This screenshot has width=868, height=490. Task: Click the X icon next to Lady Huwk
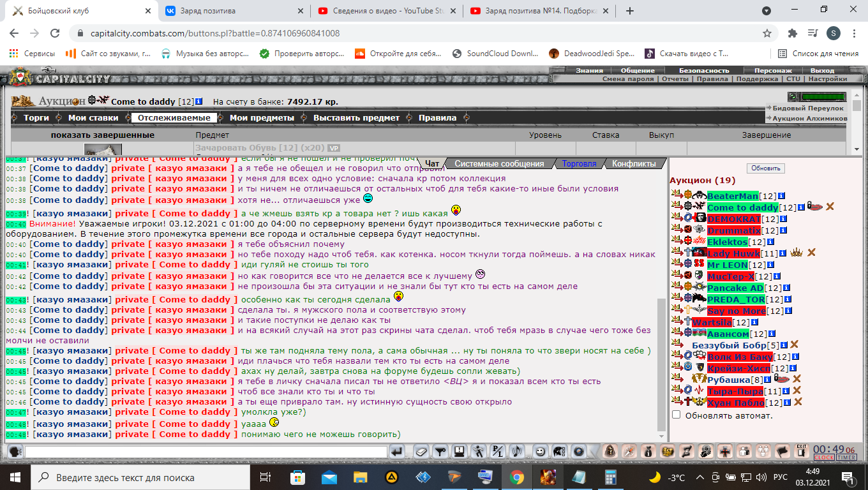tap(812, 253)
